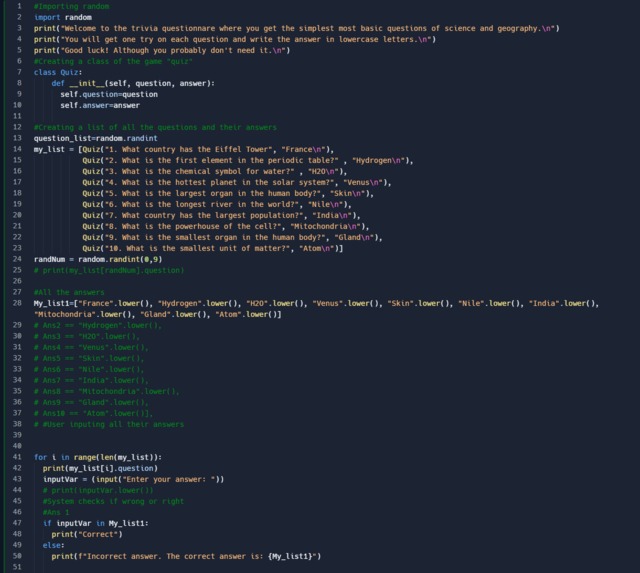Click the '#Creating a class of the game' comment
Screen dimensions: 640x573
[x=113, y=62]
